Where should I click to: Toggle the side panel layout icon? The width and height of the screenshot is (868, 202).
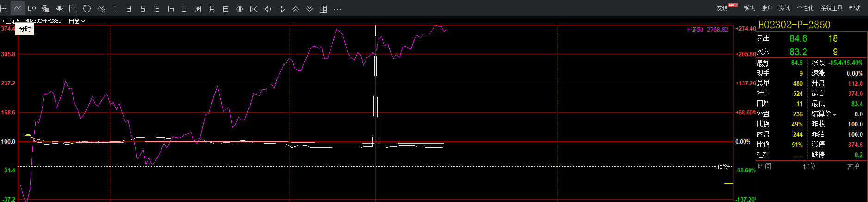pyautogui.click(x=323, y=8)
